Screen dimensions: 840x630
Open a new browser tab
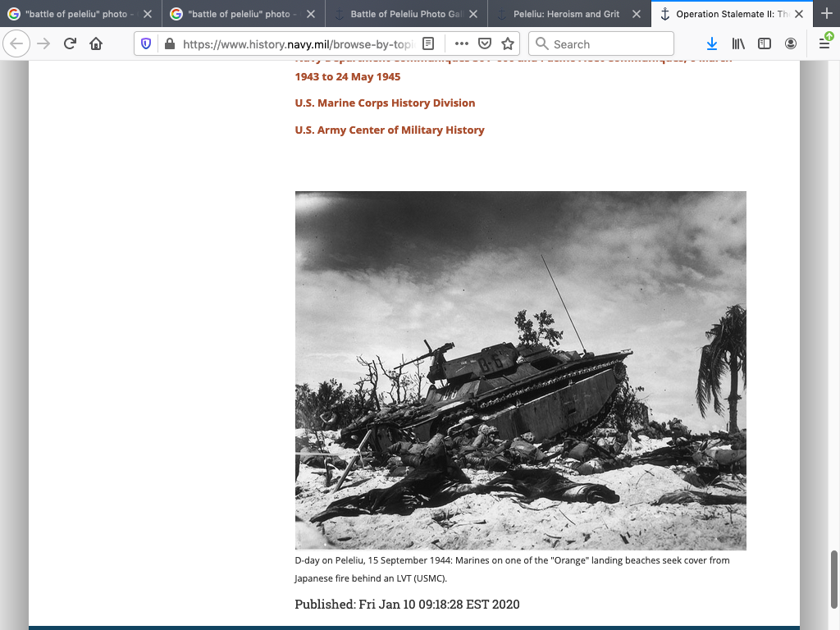[826, 14]
